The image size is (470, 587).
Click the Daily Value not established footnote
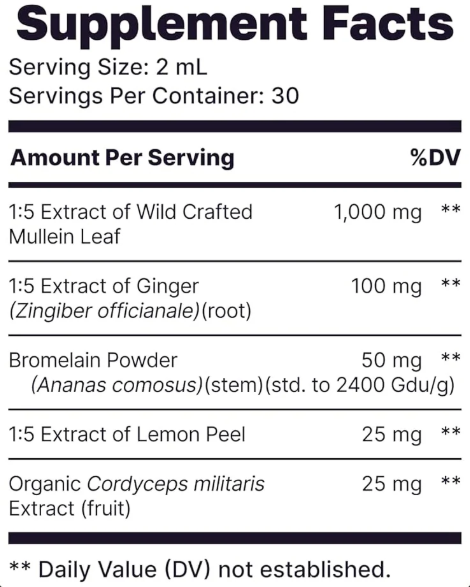(x=200, y=569)
